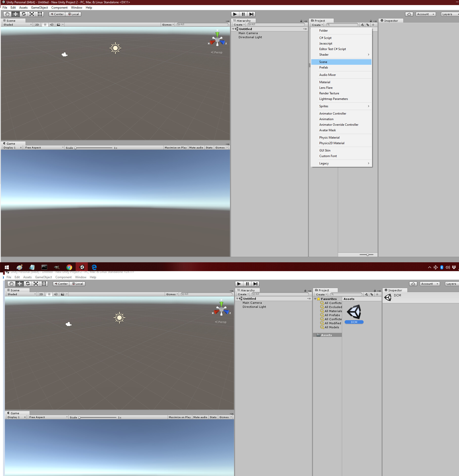Select the Move tool
The height and width of the screenshot is (476, 459).
tap(15, 14)
